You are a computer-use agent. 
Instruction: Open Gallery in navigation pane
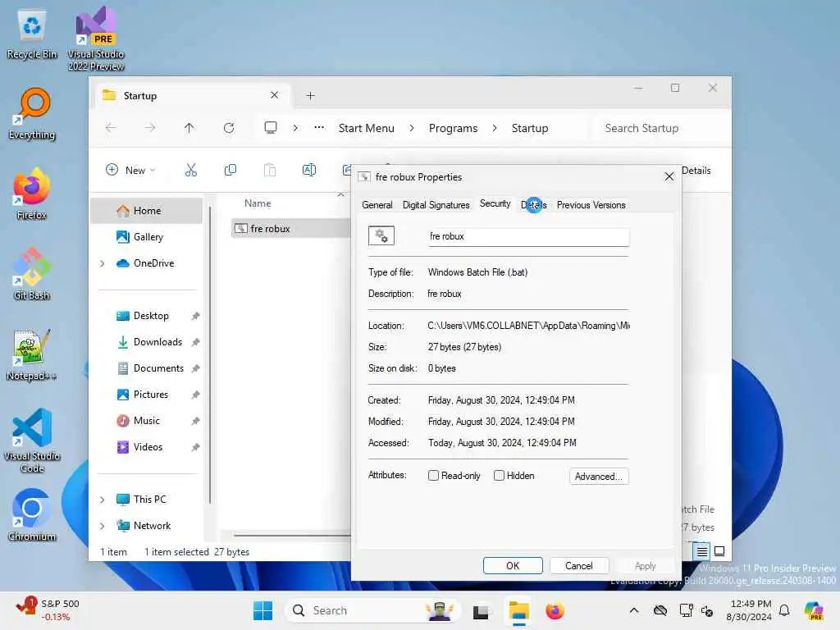pos(148,237)
